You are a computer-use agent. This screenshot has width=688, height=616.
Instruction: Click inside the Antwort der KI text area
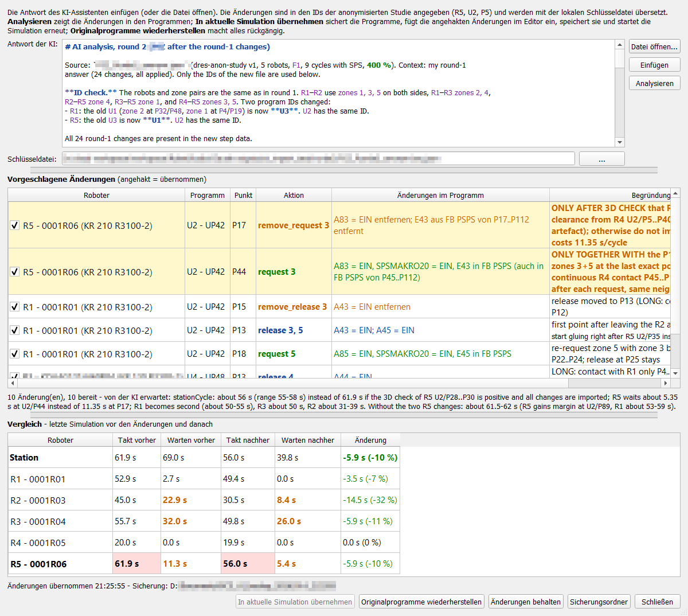tap(338, 93)
